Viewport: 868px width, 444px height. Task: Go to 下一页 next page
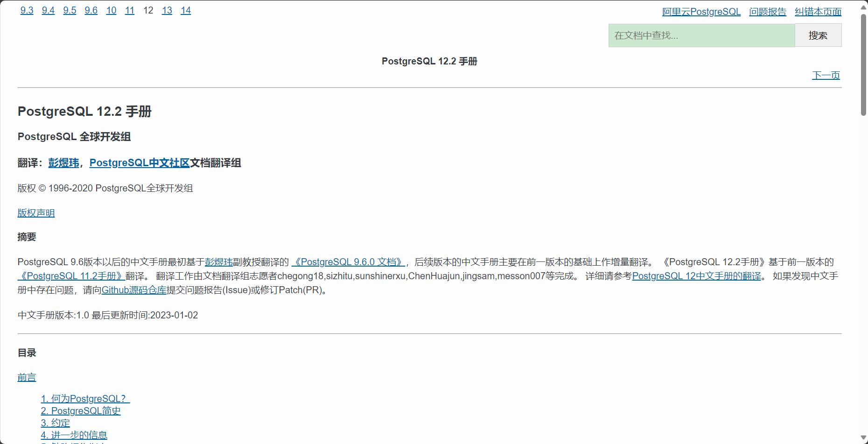click(826, 75)
